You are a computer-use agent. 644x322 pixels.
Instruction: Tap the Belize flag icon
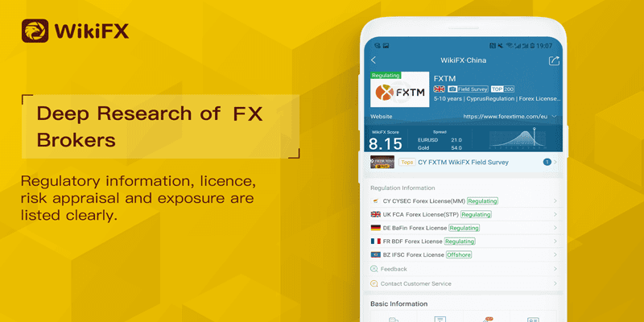tap(375, 254)
